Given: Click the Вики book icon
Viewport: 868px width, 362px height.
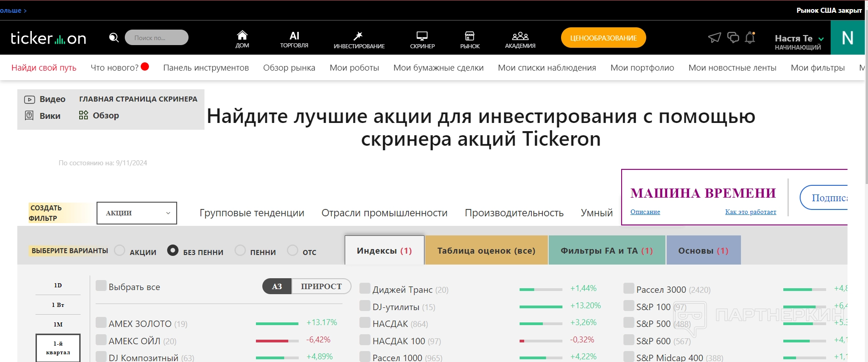Looking at the screenshot, I should click(29, 116).
